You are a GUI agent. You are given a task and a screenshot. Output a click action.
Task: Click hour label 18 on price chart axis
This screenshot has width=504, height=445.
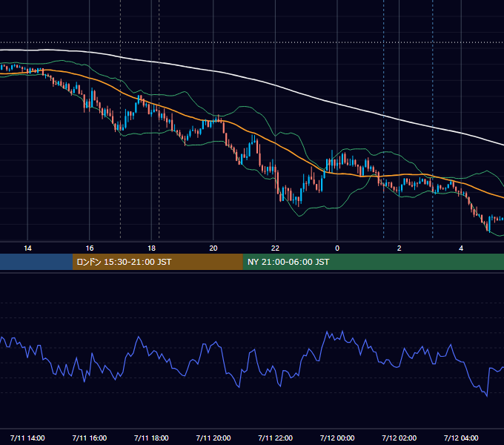point(151,248)
